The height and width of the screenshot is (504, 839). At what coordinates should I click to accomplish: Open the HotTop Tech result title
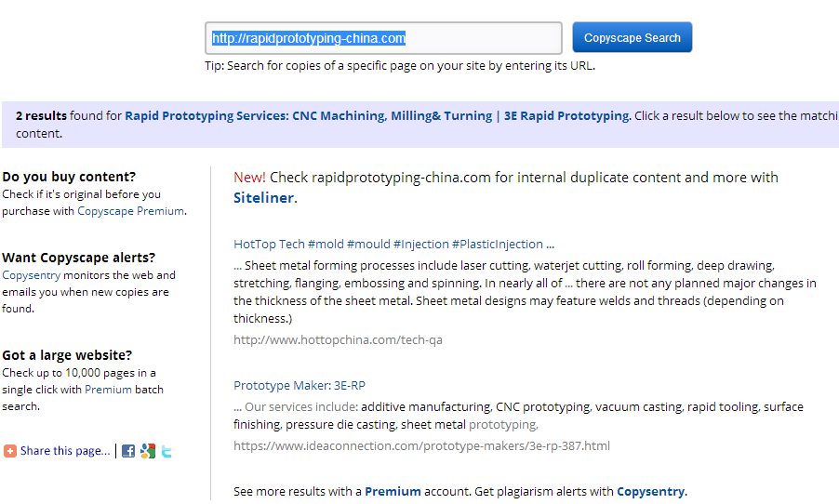pyautogui.click(x=393, y=244)
